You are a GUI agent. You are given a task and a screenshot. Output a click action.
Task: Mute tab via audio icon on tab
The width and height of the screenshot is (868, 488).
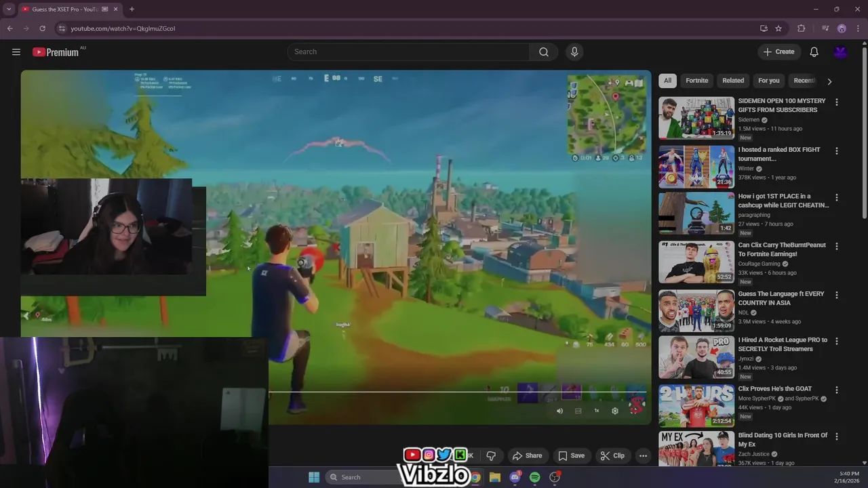(x=104, y=9)
